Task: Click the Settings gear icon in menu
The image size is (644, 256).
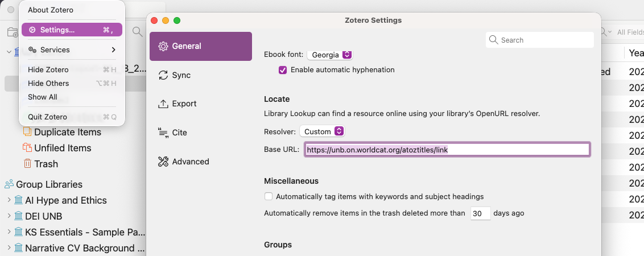Action: click(32, 30)
